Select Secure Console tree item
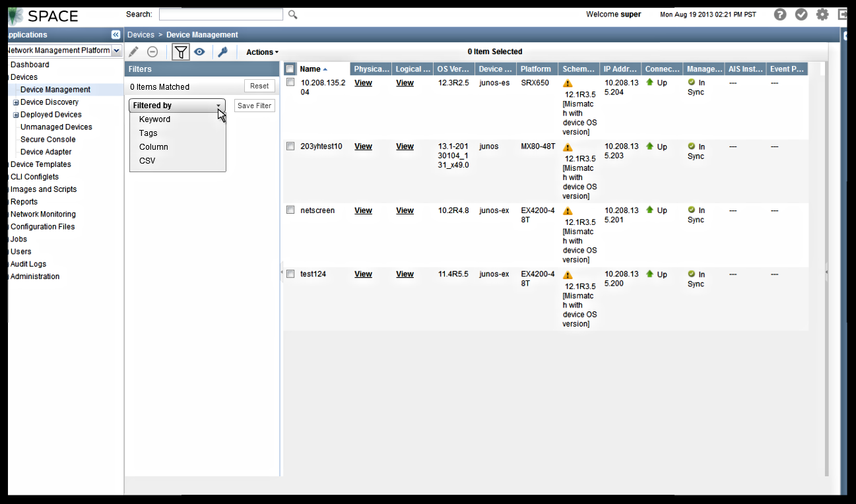 pos(48,140)
